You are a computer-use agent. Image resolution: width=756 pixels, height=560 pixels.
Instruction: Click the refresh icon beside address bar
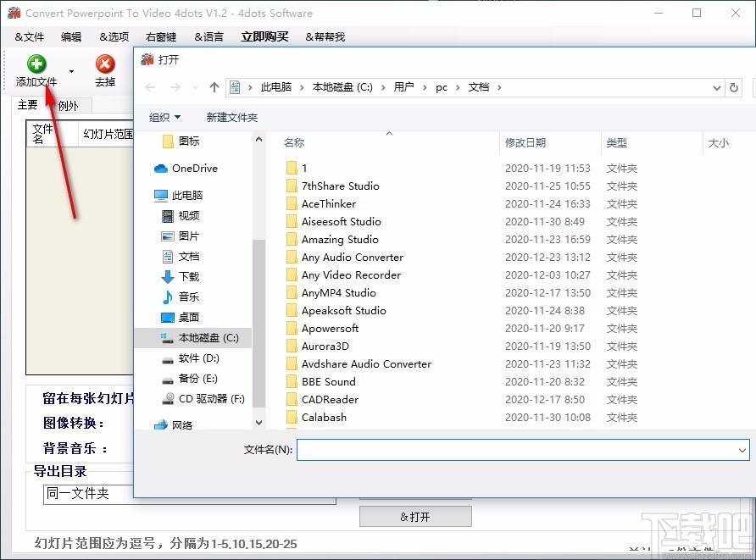coord(734,87)
